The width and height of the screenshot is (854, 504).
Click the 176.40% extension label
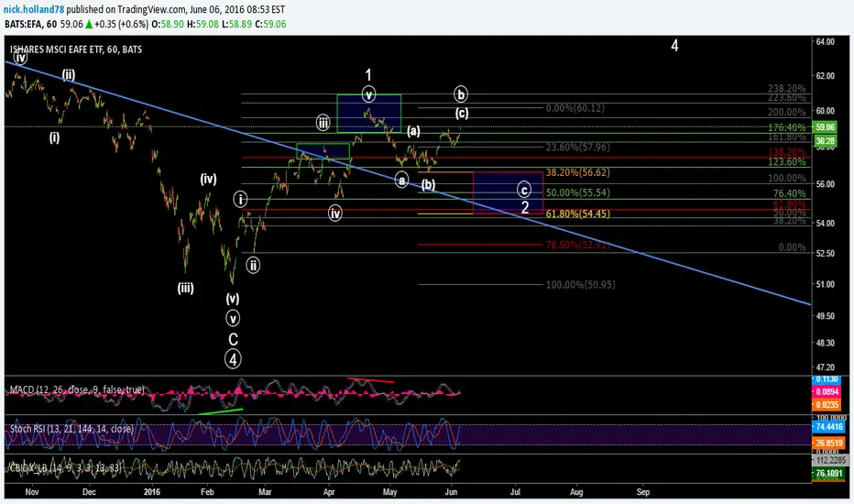click(786, 127)
